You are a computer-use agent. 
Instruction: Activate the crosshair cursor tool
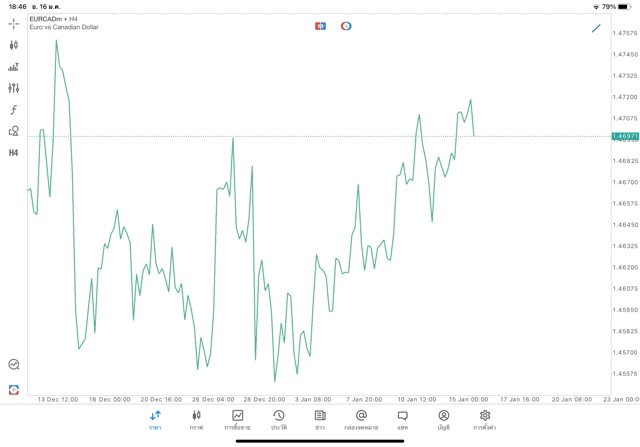(x=13, y=23)
